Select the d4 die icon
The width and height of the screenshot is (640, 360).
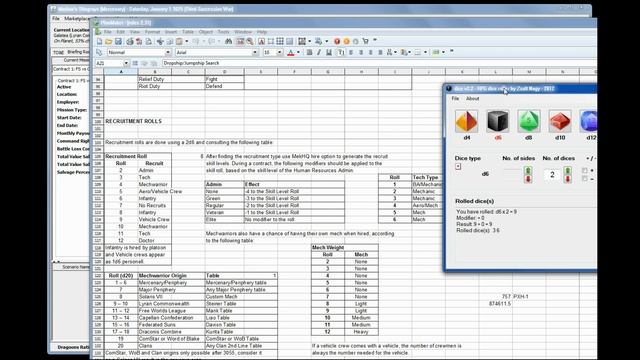click(467, 121)
